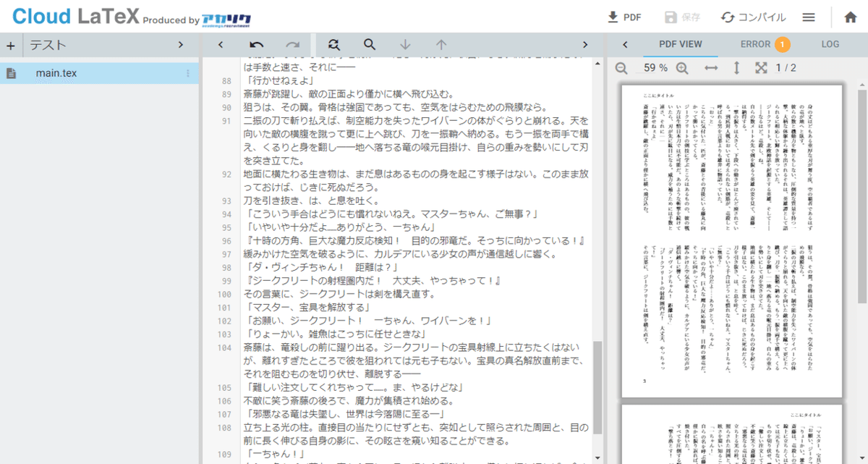Zoom in the PDF preview
The width and height of the screenshot is (868, 464).
click(x=682, y=68)
